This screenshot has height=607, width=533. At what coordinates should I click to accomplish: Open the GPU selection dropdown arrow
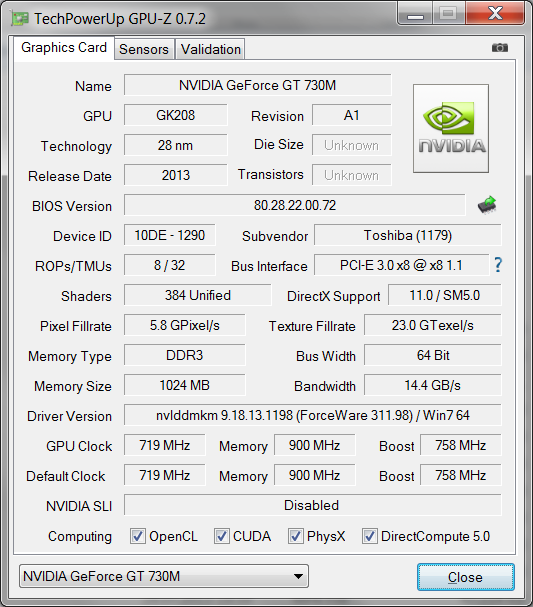pos(298,576)
